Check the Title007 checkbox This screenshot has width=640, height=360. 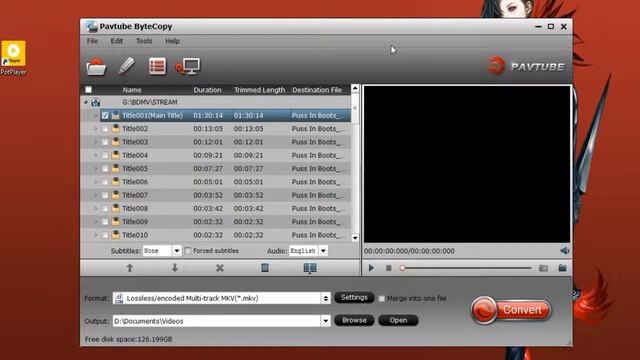pos(105,196)
